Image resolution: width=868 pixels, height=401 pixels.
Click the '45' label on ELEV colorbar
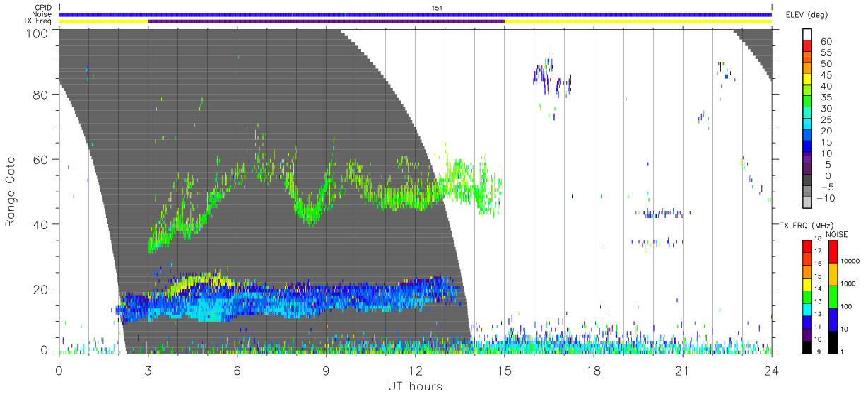[x=826, y=75]
